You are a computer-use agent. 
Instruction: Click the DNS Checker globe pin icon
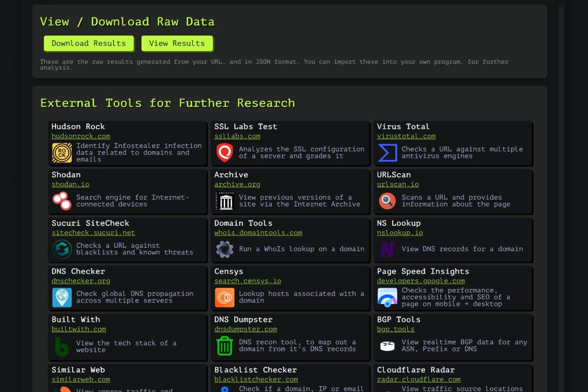pyautogui.click(x=62, y=297)
